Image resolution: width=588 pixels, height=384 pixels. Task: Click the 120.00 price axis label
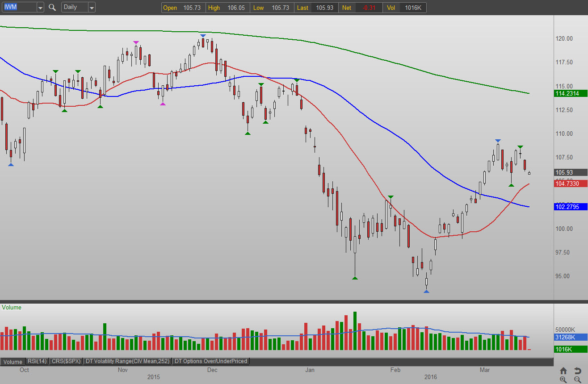tap(564, 38)
